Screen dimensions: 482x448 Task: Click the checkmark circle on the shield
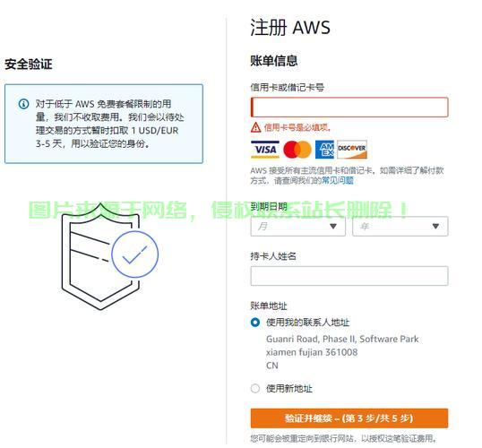click(135, 254)
